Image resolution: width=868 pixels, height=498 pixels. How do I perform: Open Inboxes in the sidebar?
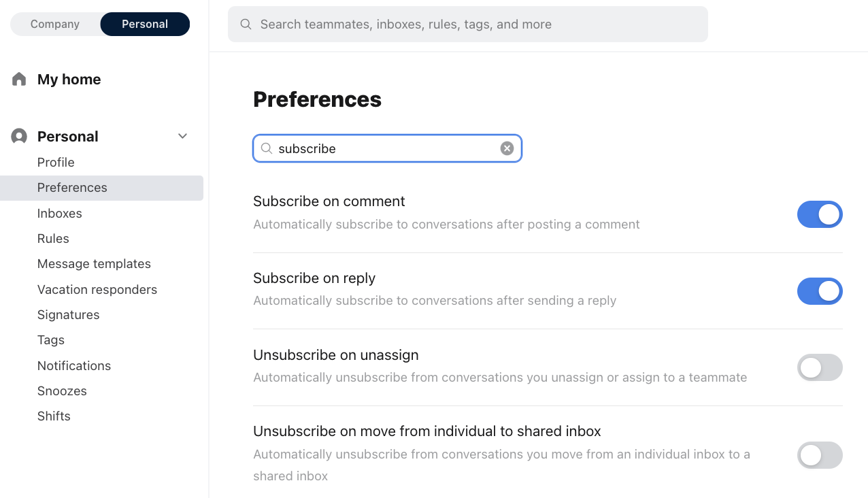[x=59, y=213]
